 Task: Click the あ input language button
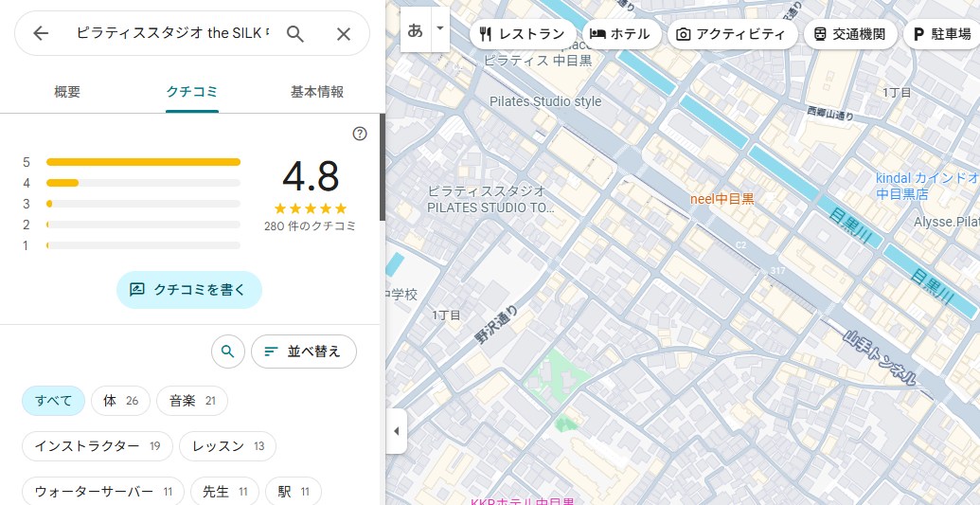tap(415, 29)
